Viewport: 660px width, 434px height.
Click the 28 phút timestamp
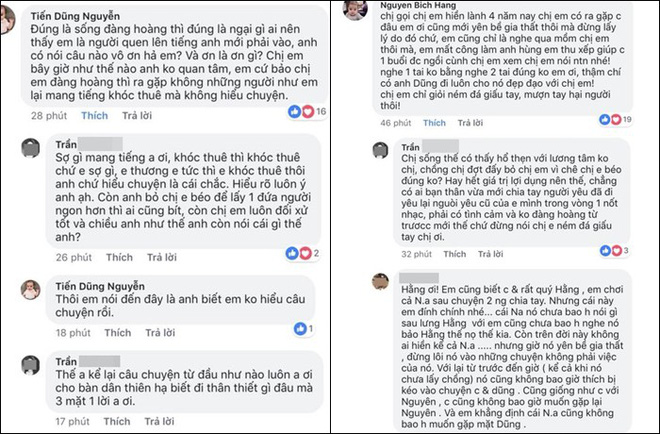click(x=49, y=116)
